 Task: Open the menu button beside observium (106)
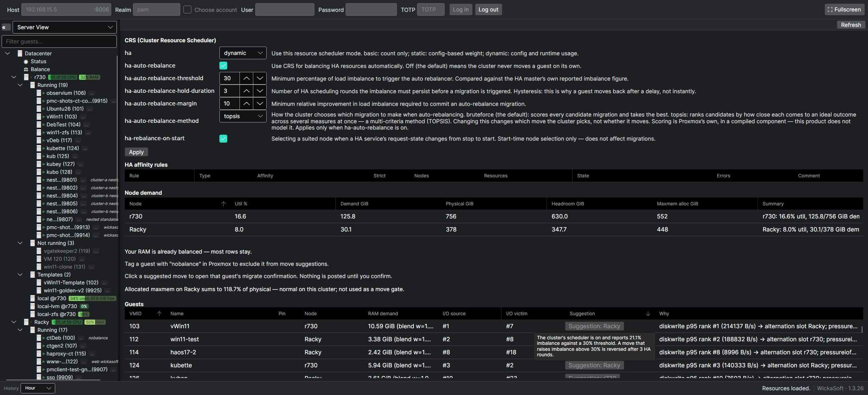tap(92, 93)
